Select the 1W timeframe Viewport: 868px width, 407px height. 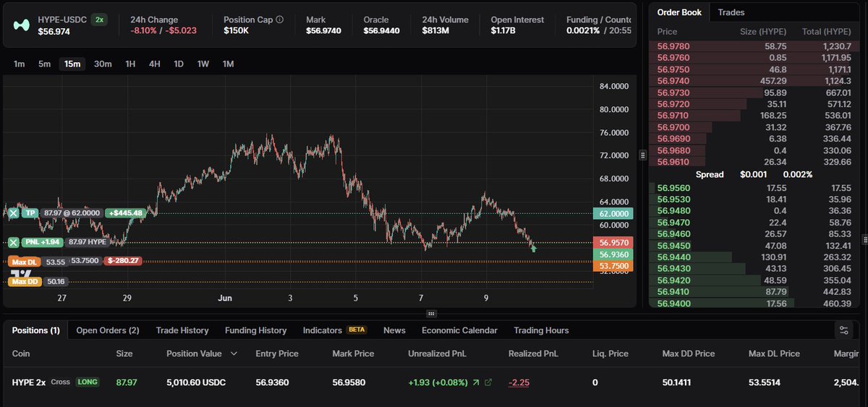[x=203, y=64]
